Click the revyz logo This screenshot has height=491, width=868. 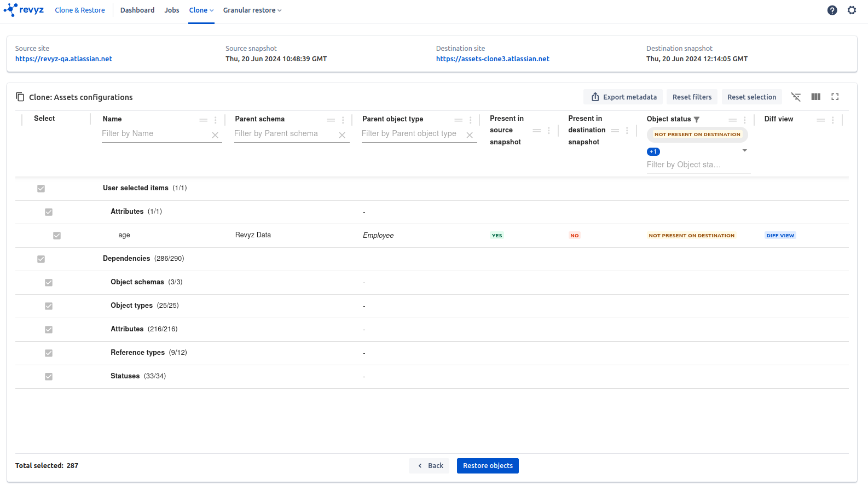pyautogui.click(x=24, y=10)
